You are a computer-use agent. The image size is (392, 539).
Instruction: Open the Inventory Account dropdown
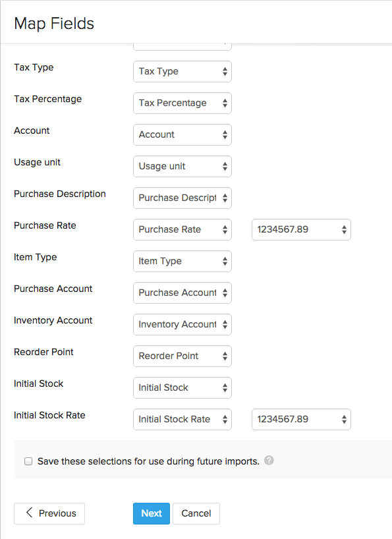[182, 324]
